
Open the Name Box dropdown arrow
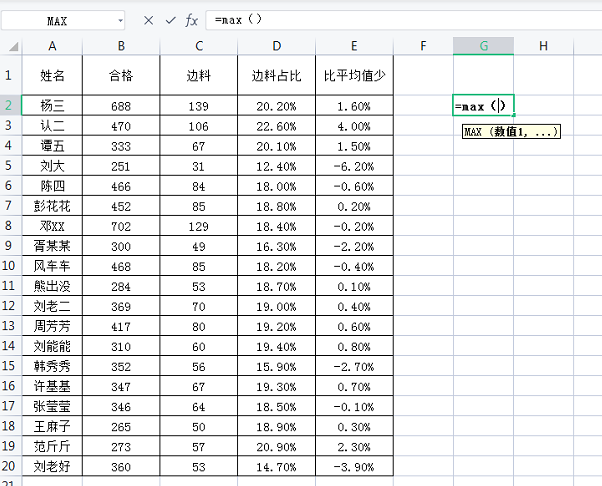click(x=121, y=21)
